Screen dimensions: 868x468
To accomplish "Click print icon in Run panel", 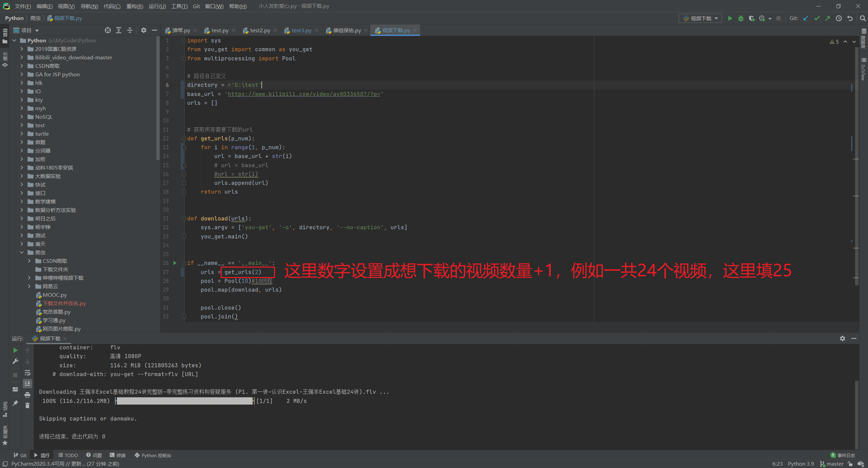I will pyautogui.click(x=27, y=395).
